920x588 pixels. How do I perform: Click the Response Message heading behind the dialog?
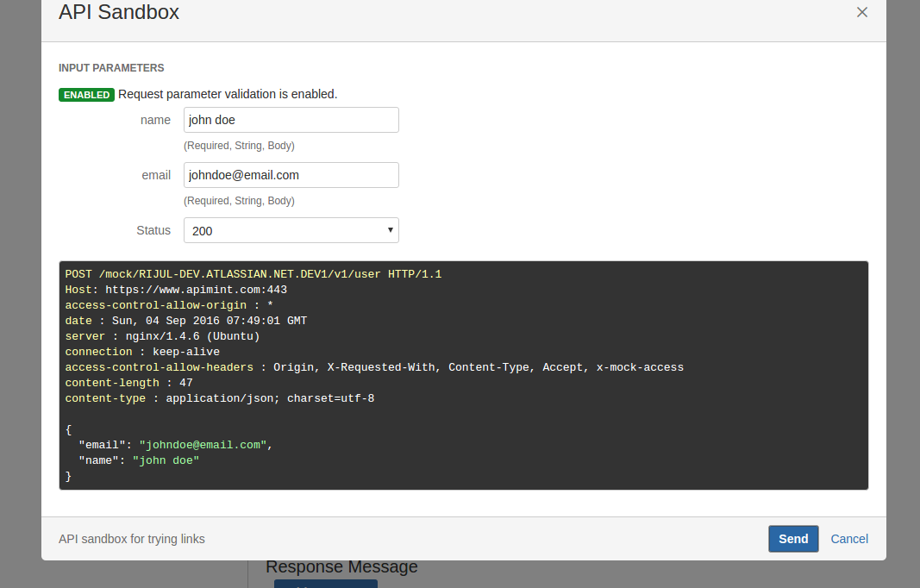[341, 566]
